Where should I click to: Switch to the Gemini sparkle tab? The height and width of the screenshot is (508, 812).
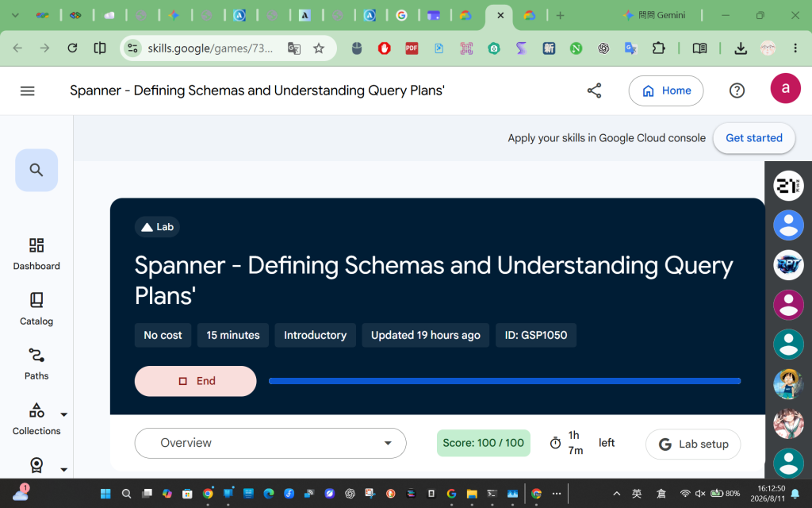click(174, 16)
